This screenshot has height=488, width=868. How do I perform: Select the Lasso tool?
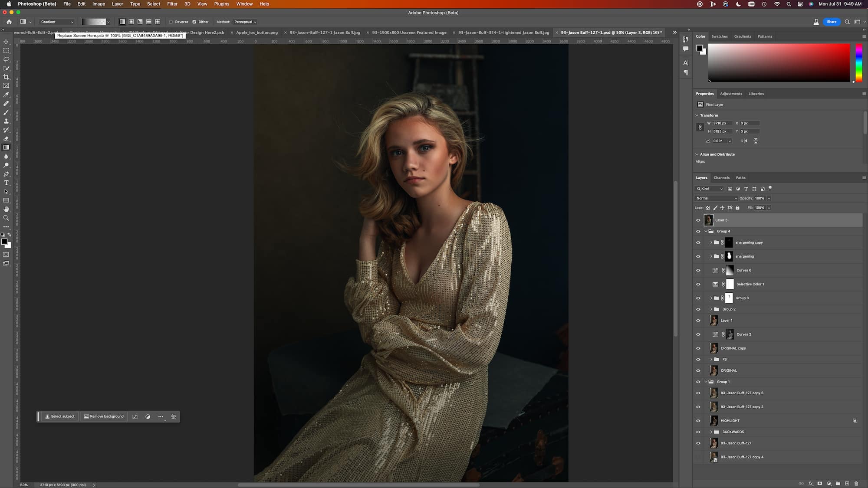coord(6,59)
